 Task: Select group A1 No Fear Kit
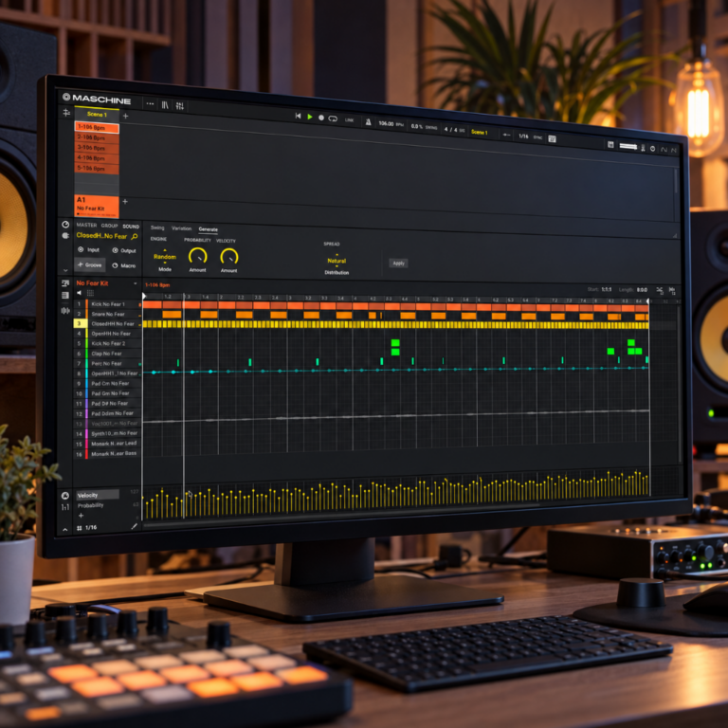click(97, 206)
